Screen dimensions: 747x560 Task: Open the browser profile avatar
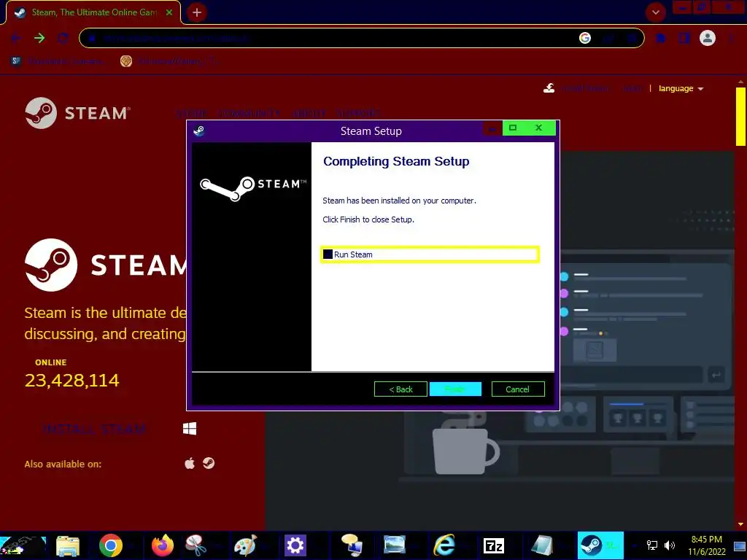pos(708,38)
